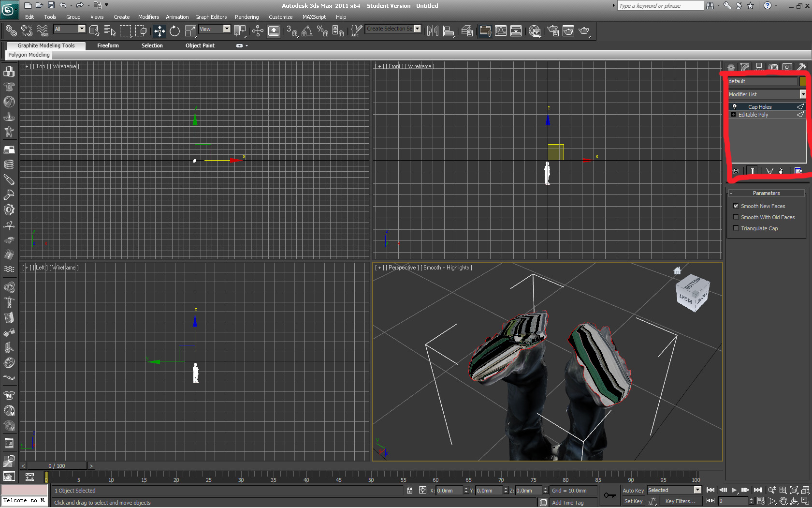812x508 pixels.
Task: Open Curve Editor from toolbar
Action: pos(501,31)
